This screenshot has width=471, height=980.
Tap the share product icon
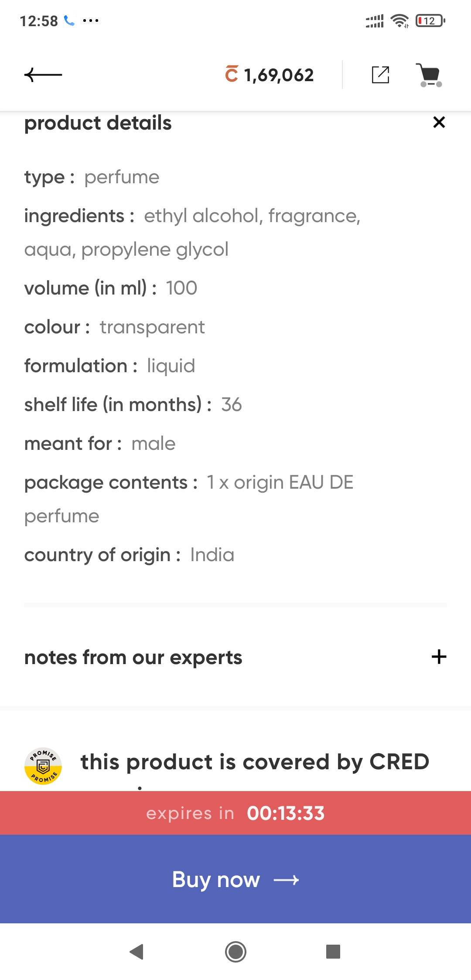tap(380, 75)
